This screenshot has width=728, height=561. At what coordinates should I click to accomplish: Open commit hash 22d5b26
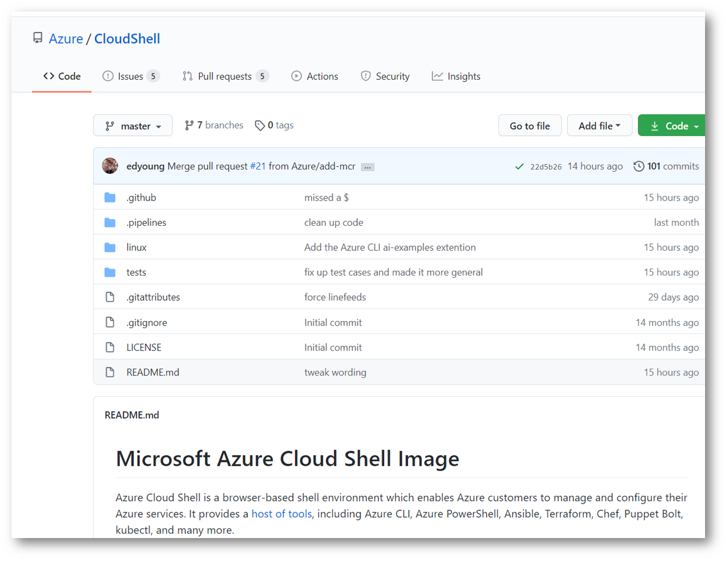click(545, 167)
